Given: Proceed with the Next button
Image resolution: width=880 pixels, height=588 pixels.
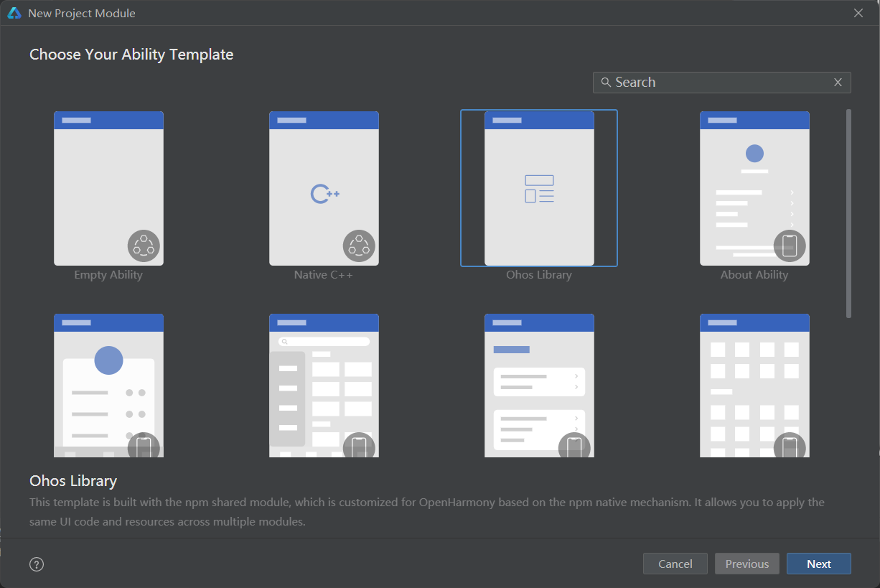Looking at the screenshot, I should click(819, 564).
